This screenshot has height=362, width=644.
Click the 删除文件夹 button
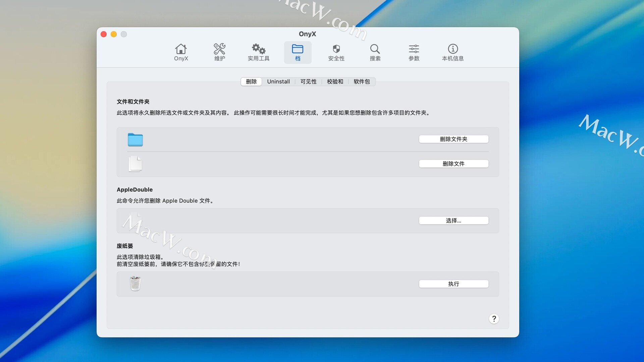[x=453, y=139]
